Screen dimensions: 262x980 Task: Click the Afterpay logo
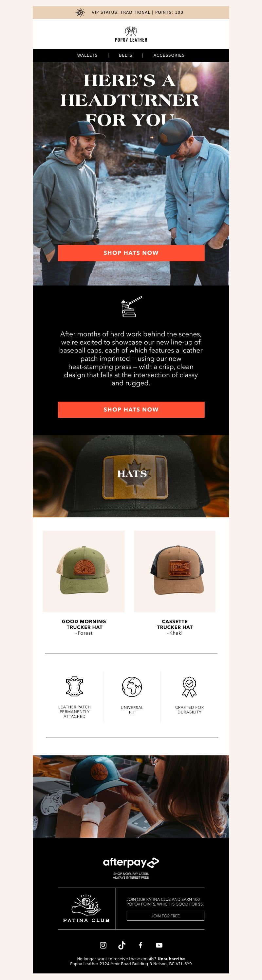(131, 862)
